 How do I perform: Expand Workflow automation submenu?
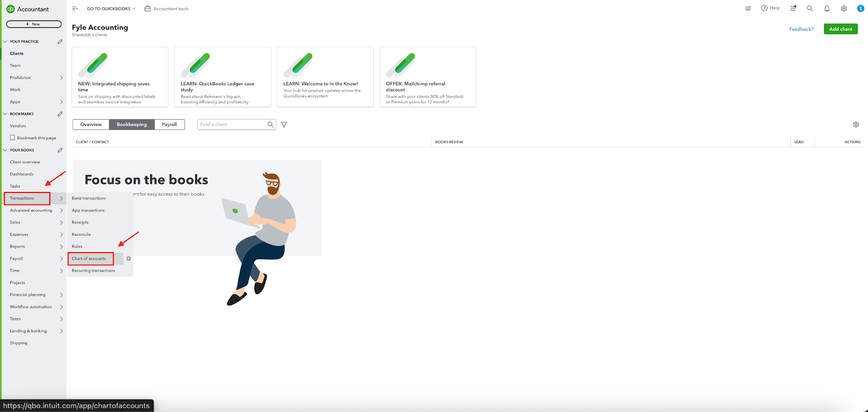click(61, 307)
